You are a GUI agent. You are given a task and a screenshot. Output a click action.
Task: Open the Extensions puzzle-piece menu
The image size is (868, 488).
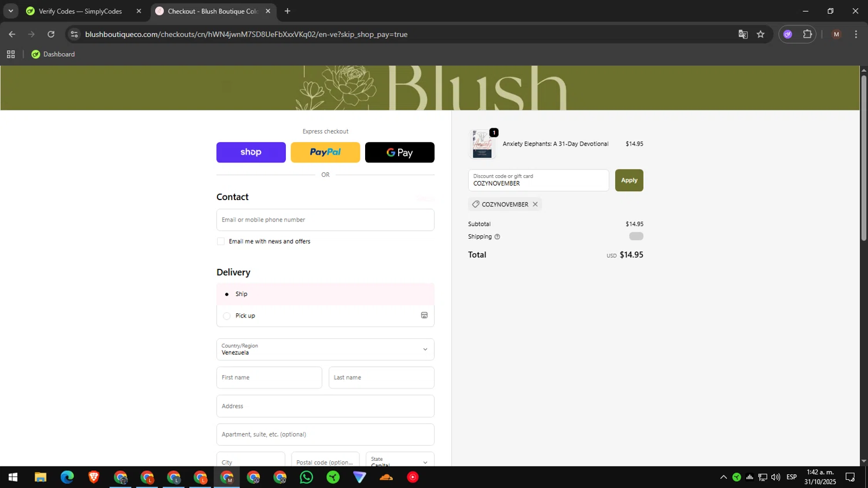807,34
